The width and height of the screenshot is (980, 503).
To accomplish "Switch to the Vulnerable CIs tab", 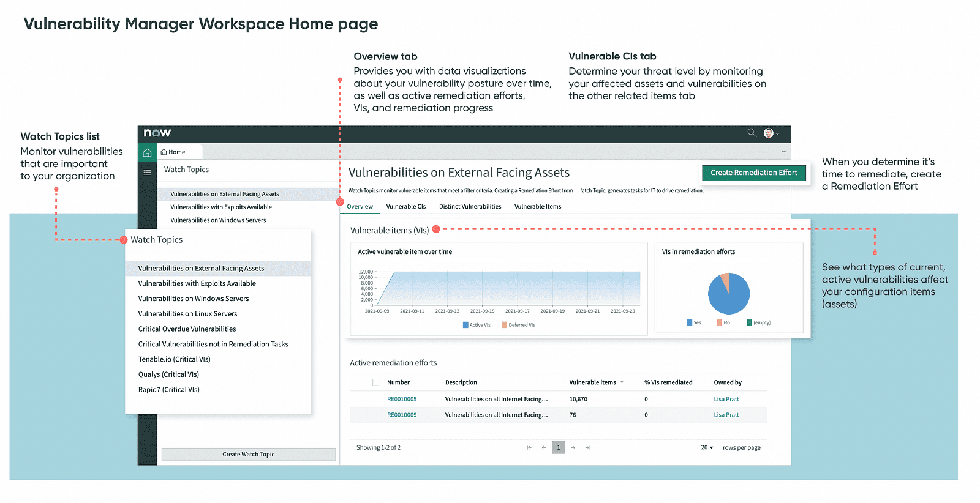I will 406,207.
